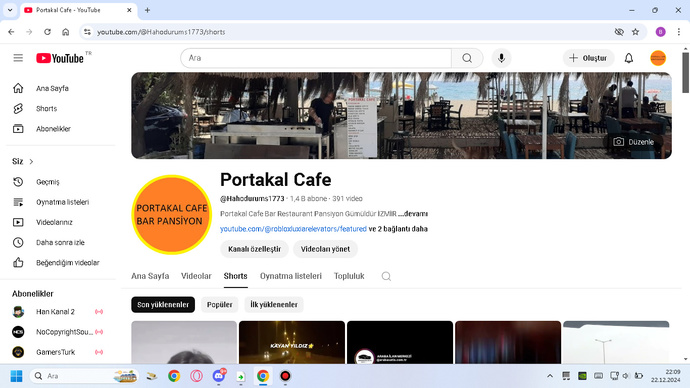Screen dimensions: 690x388
Task: Click the YouTube Ara search field
Action: point(316,58)
